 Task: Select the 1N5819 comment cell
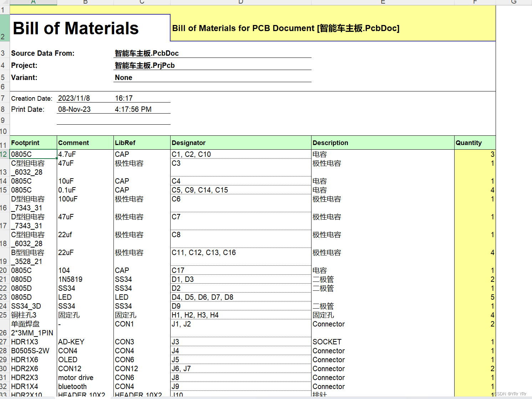(x=85, y=279)
